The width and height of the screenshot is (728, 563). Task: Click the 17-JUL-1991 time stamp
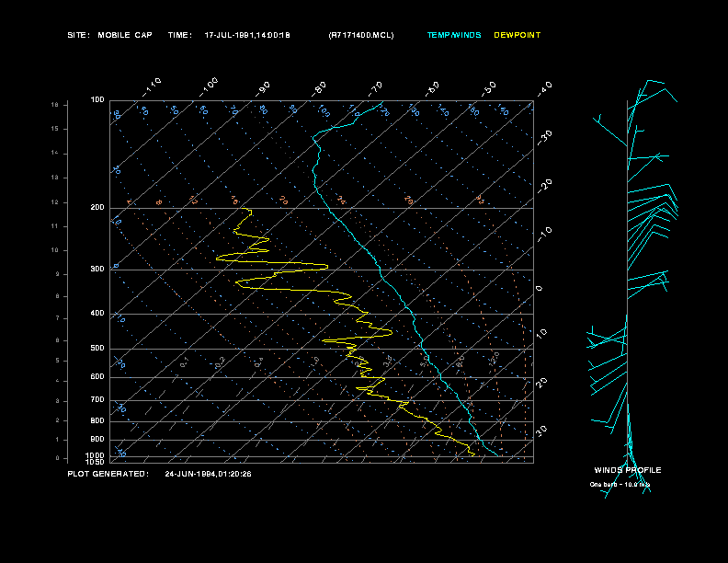(x=247, y=35)
